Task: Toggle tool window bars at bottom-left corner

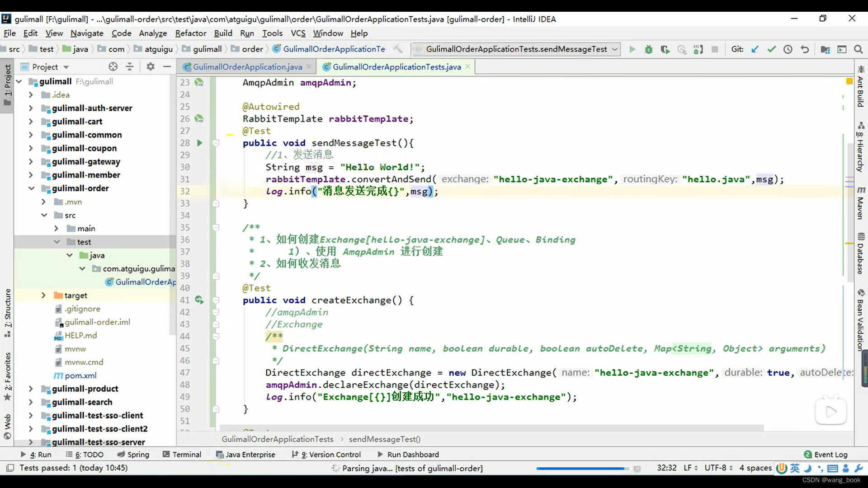Action: click(10, 468)
